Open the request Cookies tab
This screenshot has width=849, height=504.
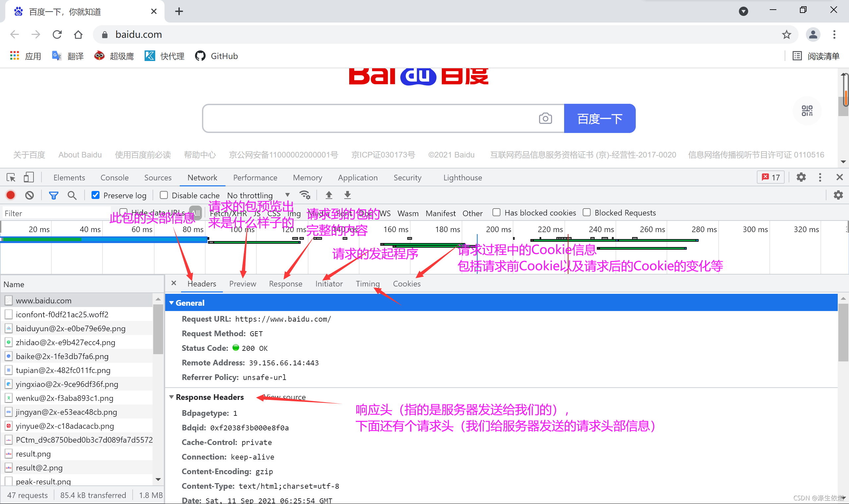(x=407, y=284)
